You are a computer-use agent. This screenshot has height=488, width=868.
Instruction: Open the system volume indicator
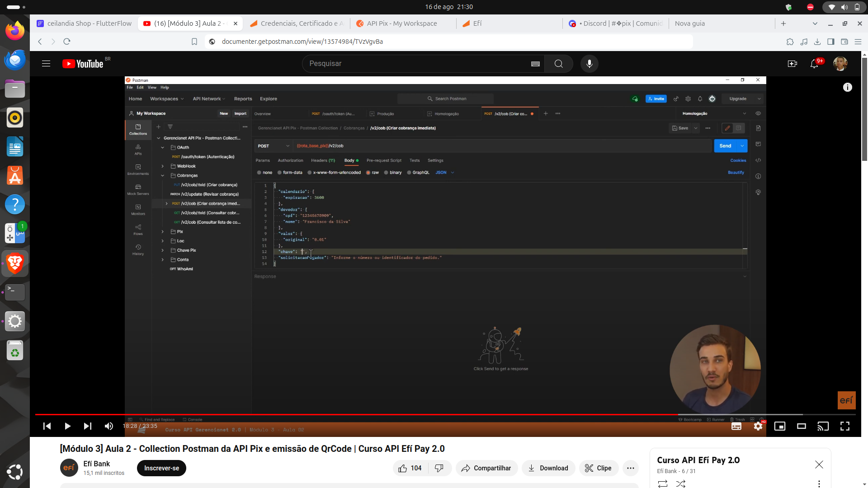844,7
